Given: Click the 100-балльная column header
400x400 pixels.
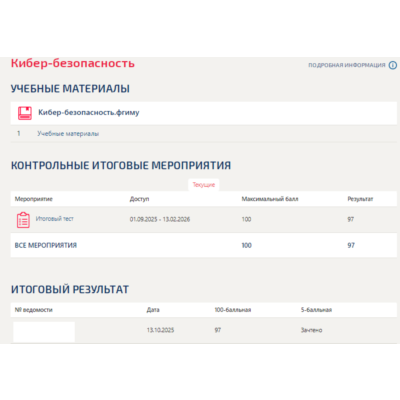Looking at the screenshot, I should [233, 310].
